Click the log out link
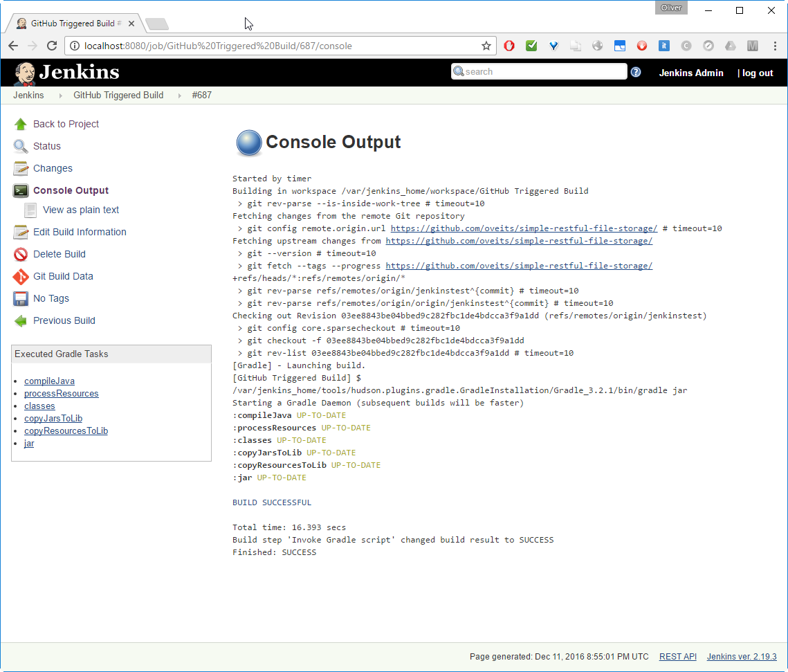This screenshot has width=788, height=672. click(x=758, y=73)
